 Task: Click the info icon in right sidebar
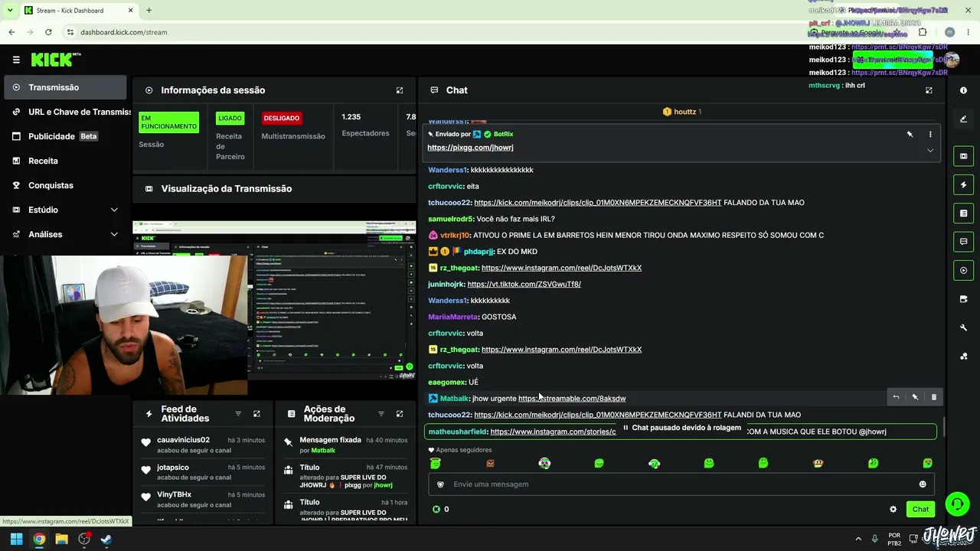963,90
